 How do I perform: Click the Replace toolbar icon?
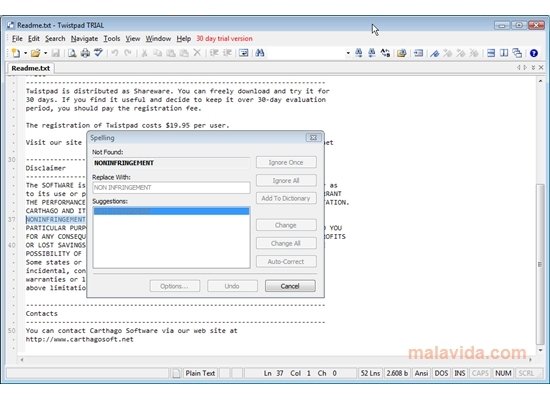click(x=385, y=53)
